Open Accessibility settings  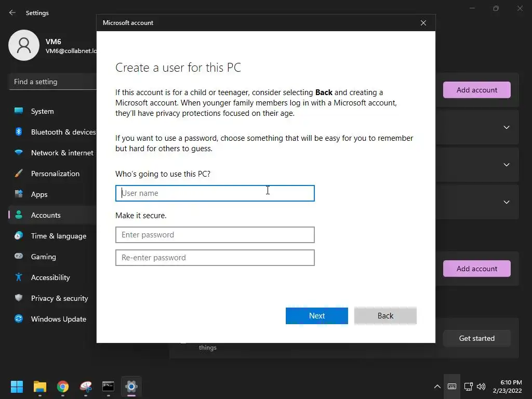tap(52, 277)
